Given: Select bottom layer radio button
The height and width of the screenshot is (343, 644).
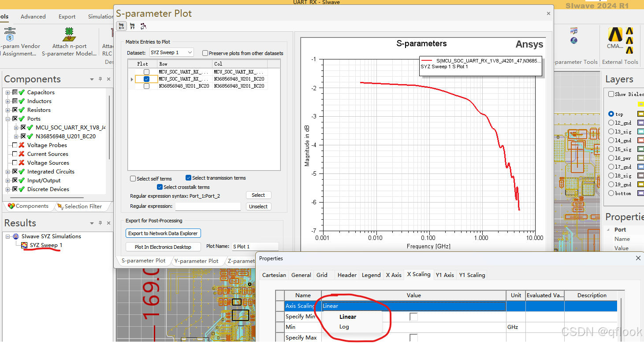Looking at the screenshot, I should pos(611,193).
